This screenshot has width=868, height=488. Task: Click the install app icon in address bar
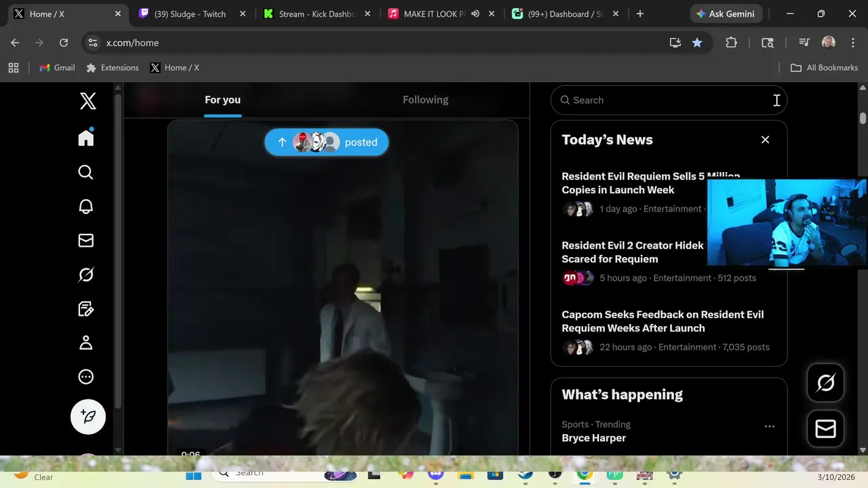[675, 43]
